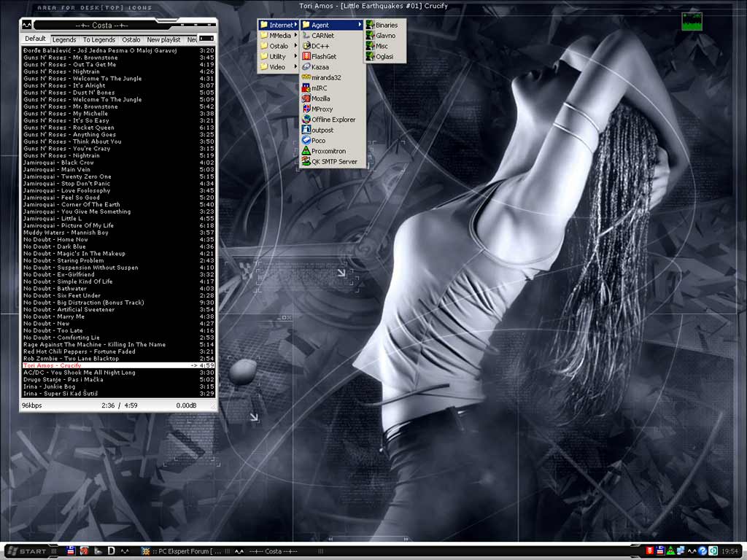Open Offline Explorer from the menu
This screenshot has height=560, width=747.
pyautogui.click(x=333, y=120)
